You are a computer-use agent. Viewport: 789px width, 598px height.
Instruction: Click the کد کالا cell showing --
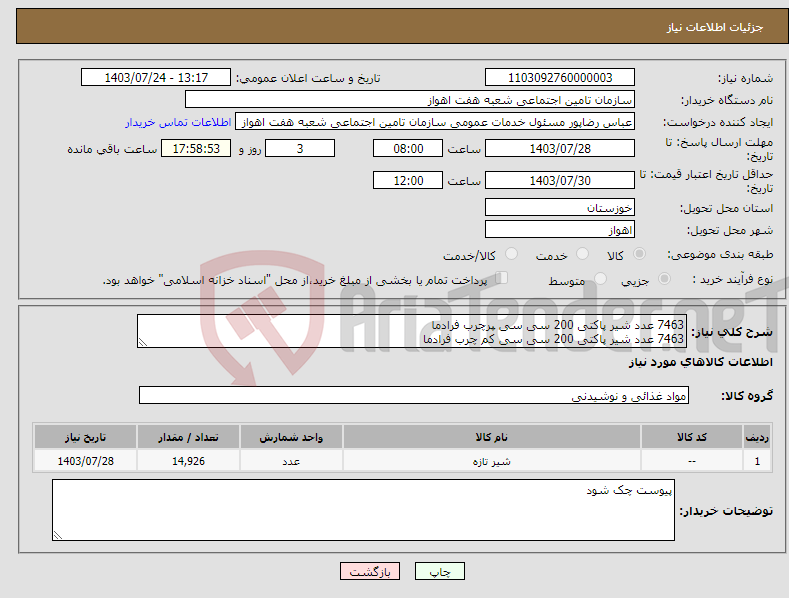point(692,461)
